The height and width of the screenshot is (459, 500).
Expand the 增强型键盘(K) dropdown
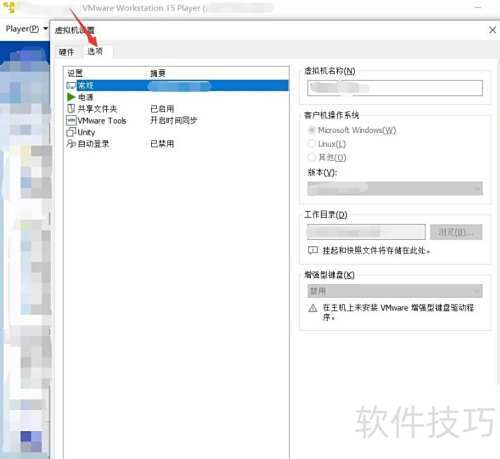(x=395, y=291)
